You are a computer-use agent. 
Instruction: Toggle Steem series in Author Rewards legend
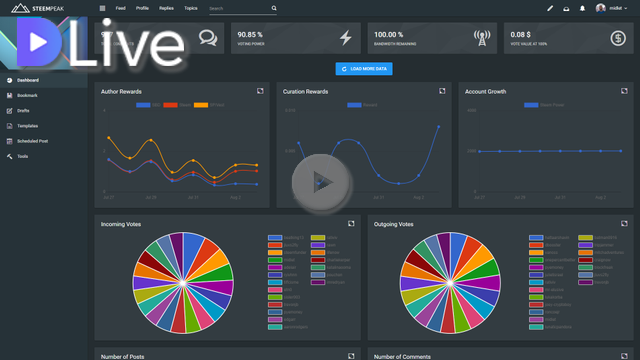coord(177,105)
